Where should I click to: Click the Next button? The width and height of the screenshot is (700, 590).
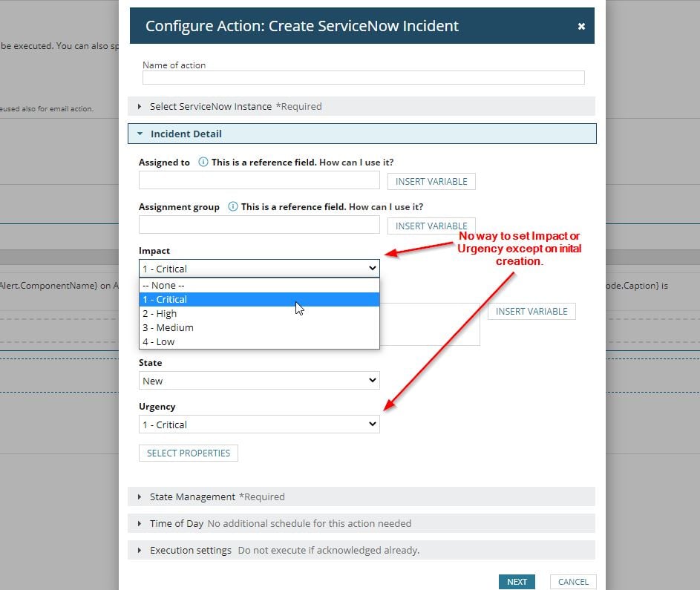coord(517,582)
